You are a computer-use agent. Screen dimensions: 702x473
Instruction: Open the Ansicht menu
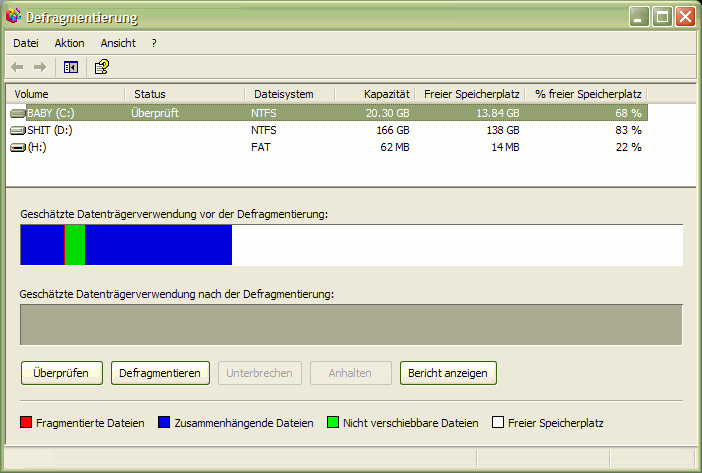point(118,43)
